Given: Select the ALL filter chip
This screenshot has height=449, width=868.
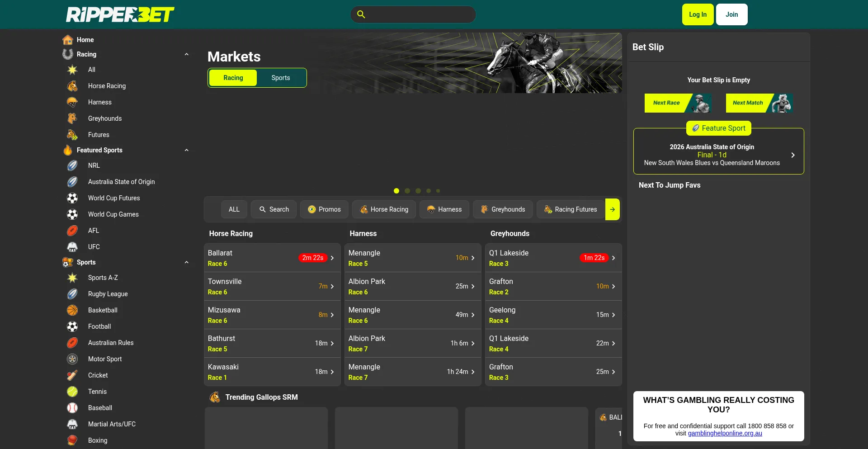Looking at the screenshot, I should click(x=234, y=209).
